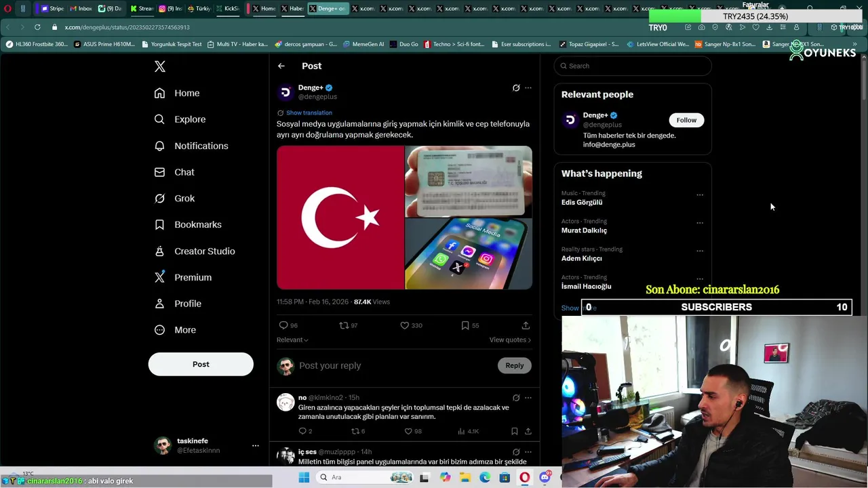Share kimkino2's comment
Viewport: 868px width, 488px height.
click(528, 431)
